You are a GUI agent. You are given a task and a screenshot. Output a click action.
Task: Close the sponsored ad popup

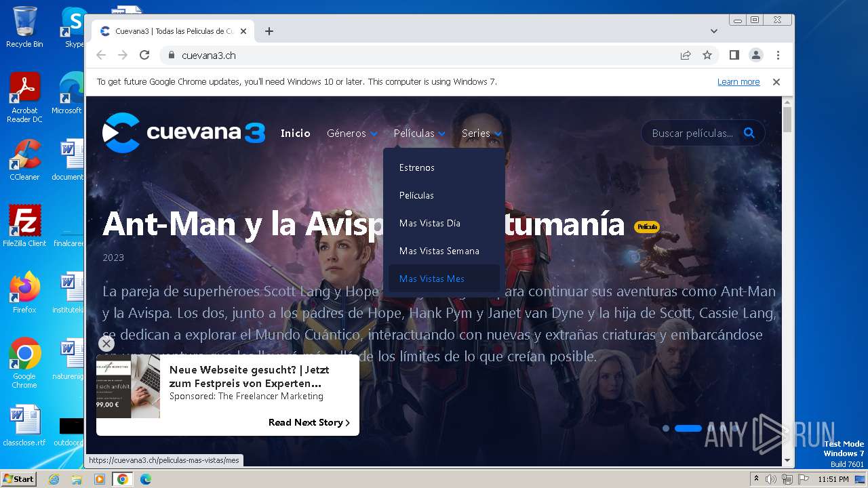coord(106,343)
